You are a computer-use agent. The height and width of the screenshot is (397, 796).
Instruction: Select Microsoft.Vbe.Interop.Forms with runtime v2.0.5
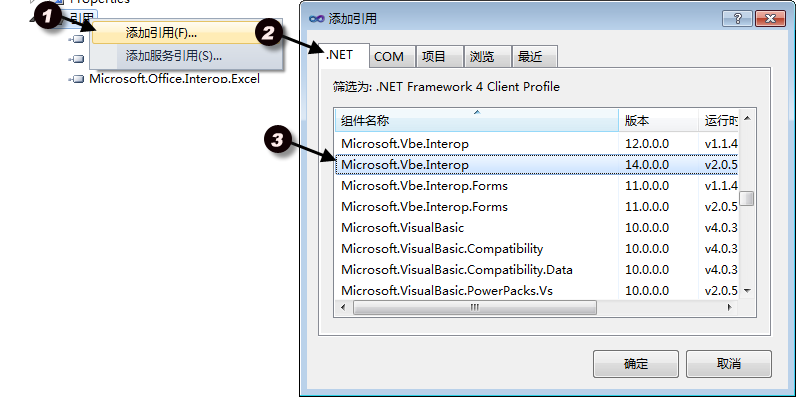(x=537, y=207)
